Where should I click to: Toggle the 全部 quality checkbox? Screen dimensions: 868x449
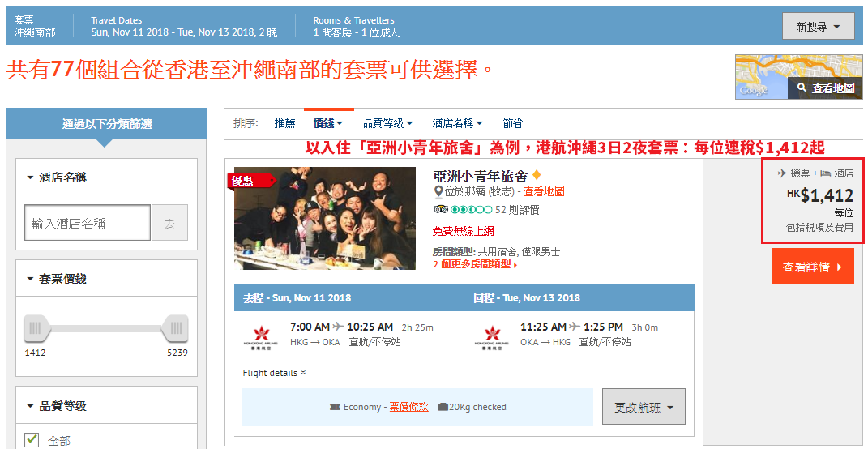pyautogui.click(x=32, y=439)
